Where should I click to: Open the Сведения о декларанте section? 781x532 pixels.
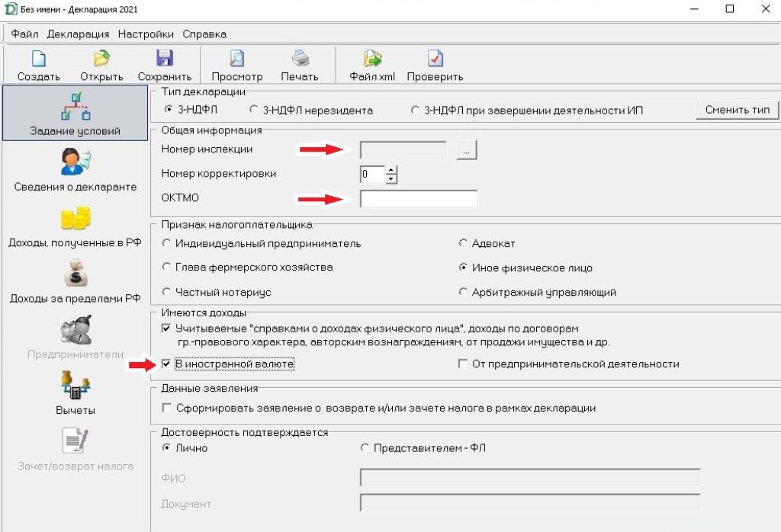[76, 170]
